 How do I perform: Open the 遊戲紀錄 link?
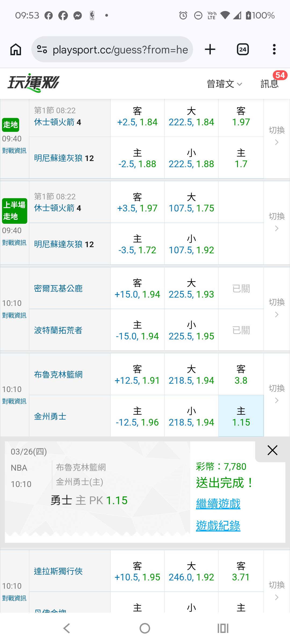click(x=218, y=526)
